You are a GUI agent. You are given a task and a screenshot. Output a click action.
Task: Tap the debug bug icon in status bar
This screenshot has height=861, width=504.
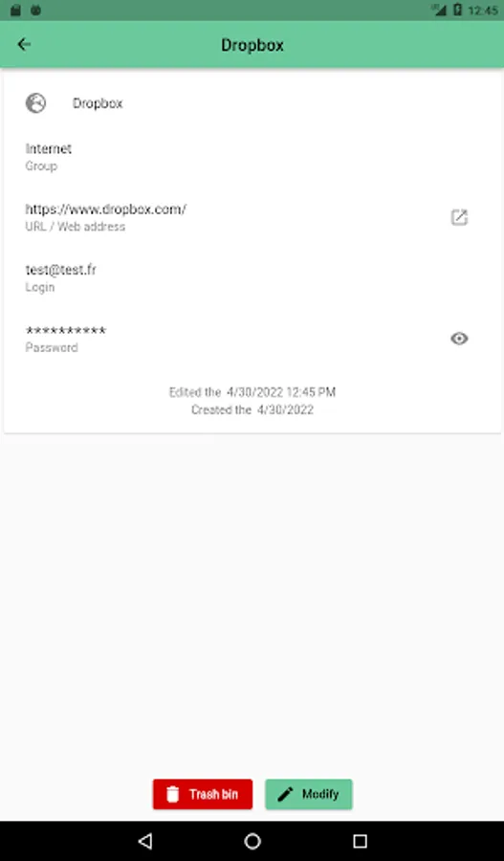coord(35,10)
